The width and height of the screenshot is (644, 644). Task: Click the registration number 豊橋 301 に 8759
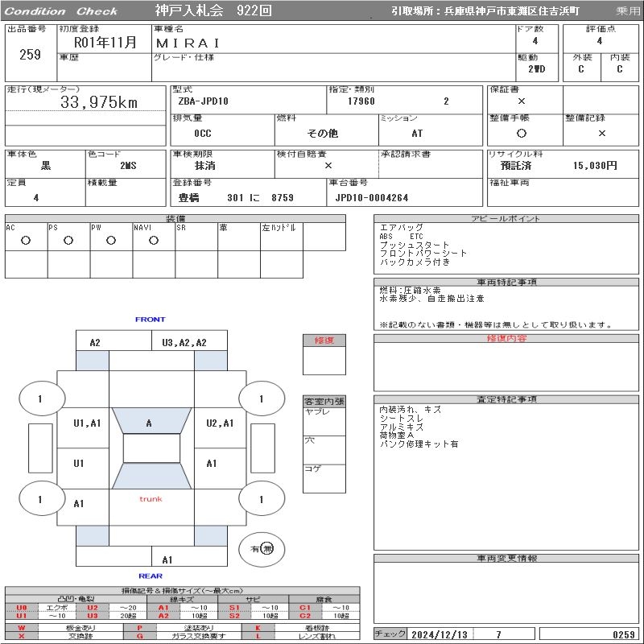coord(236,197)
